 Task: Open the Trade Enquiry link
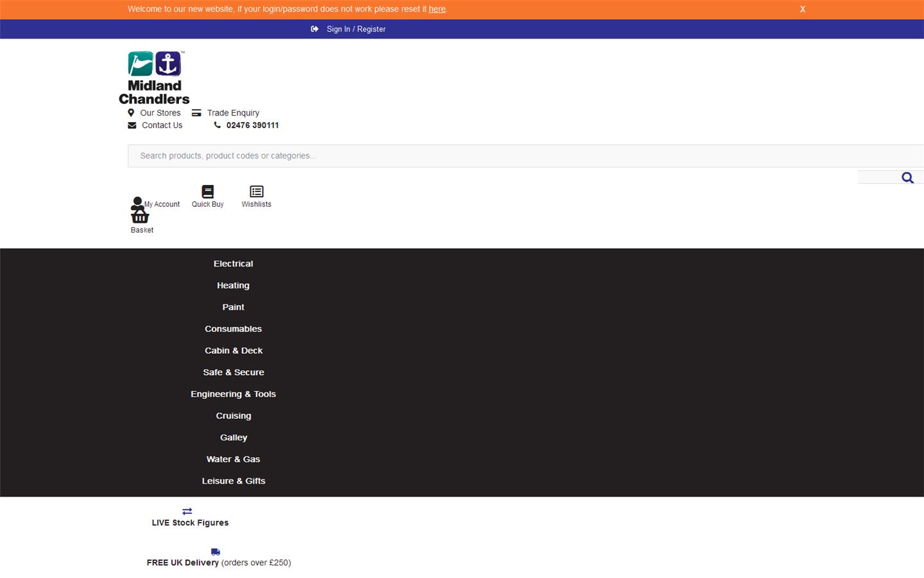(233, 113)
